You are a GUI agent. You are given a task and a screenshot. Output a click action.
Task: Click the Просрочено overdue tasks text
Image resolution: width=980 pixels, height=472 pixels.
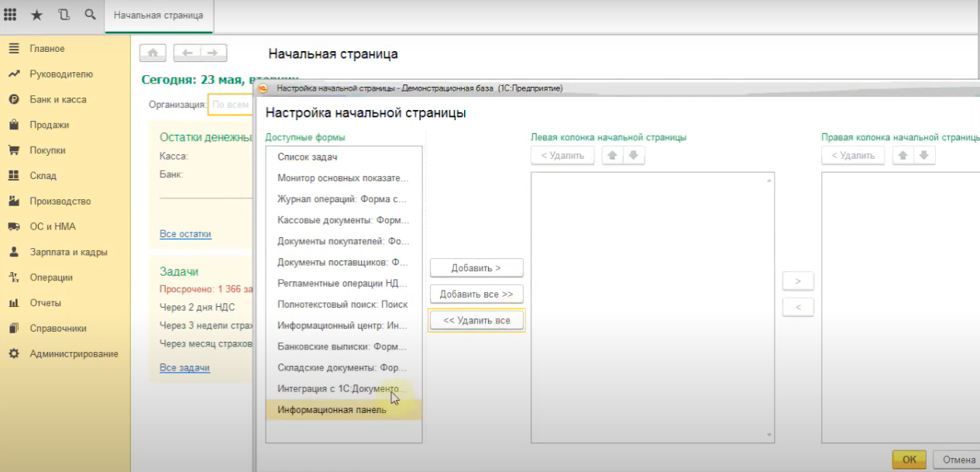(x=206, y=289)
